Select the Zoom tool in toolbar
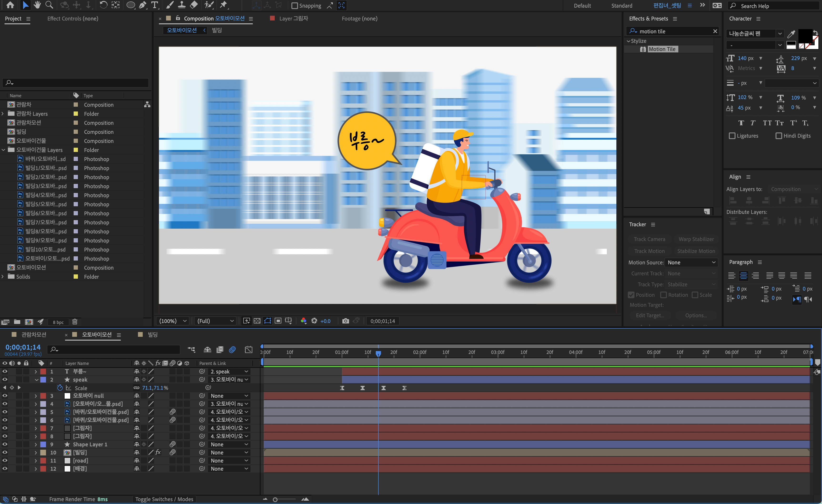 pyautogui.click(x=49, y=5)
